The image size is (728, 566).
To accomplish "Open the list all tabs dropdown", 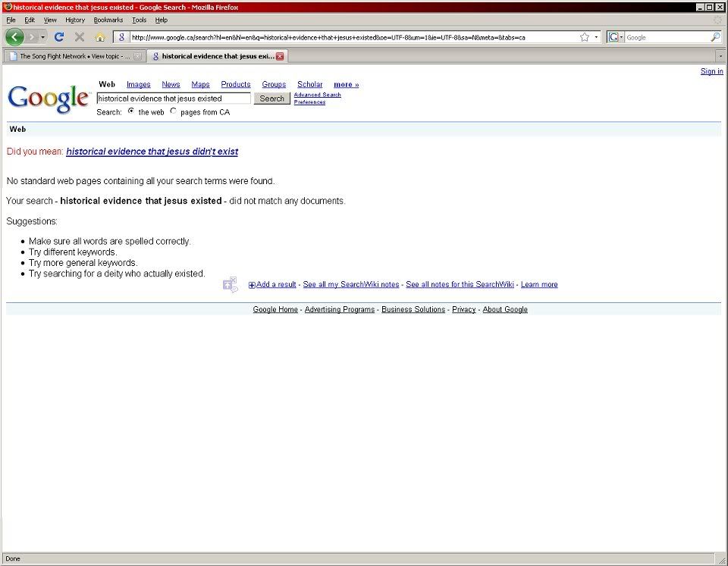I will point(720,56).
